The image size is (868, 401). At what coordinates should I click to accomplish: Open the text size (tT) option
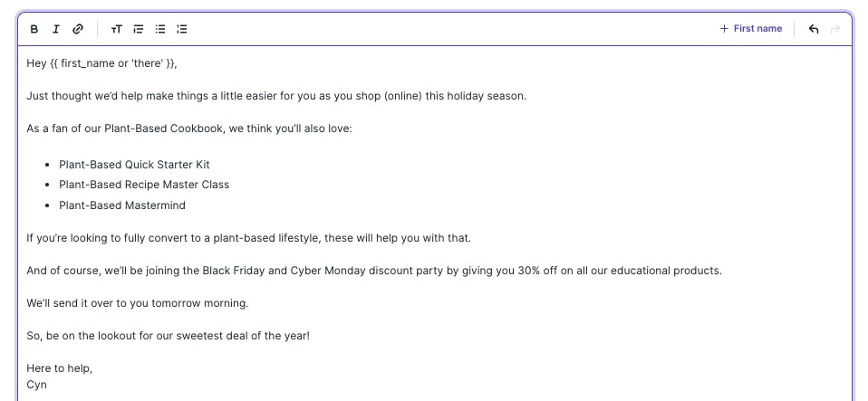pyautogui.click(x=116, y=29)
